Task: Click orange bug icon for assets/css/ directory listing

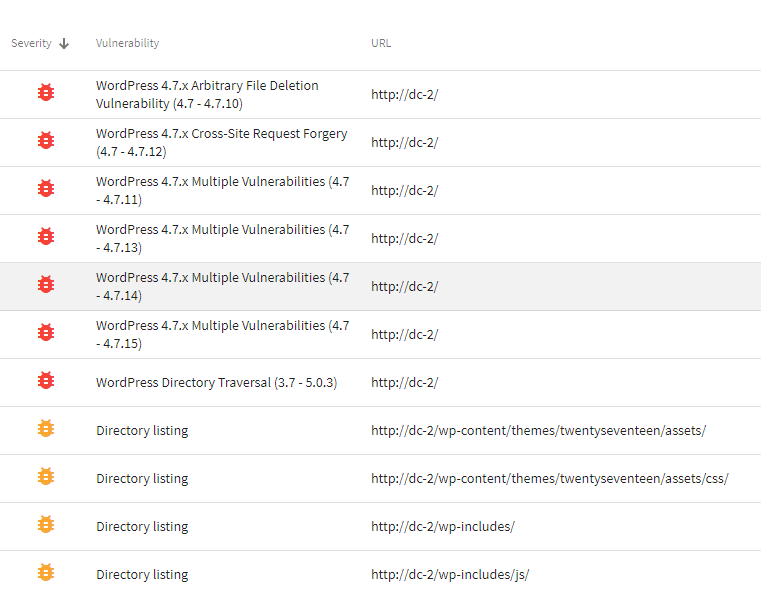Action: pyautogui.click(x=45, y=477)
